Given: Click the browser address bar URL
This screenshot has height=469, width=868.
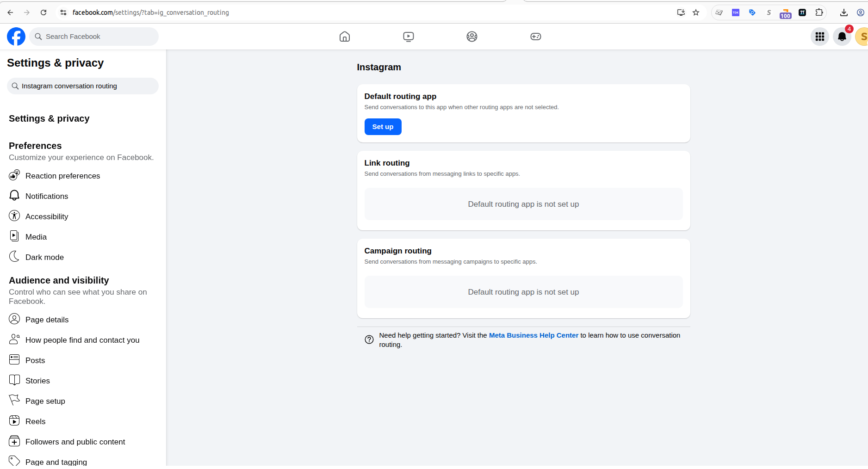Looking at the screenshot, I should tap(151, 12).
